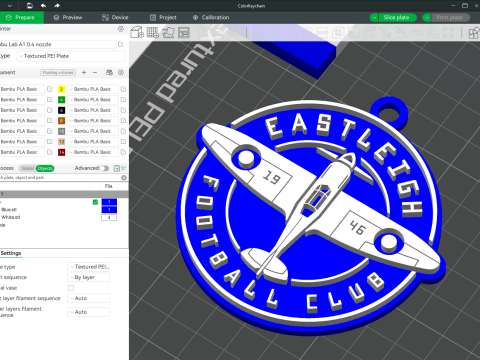Open the Textured PEI Plate type dropdown
The width and height of the screenshot is (480, 360).
tap(71, 56)
